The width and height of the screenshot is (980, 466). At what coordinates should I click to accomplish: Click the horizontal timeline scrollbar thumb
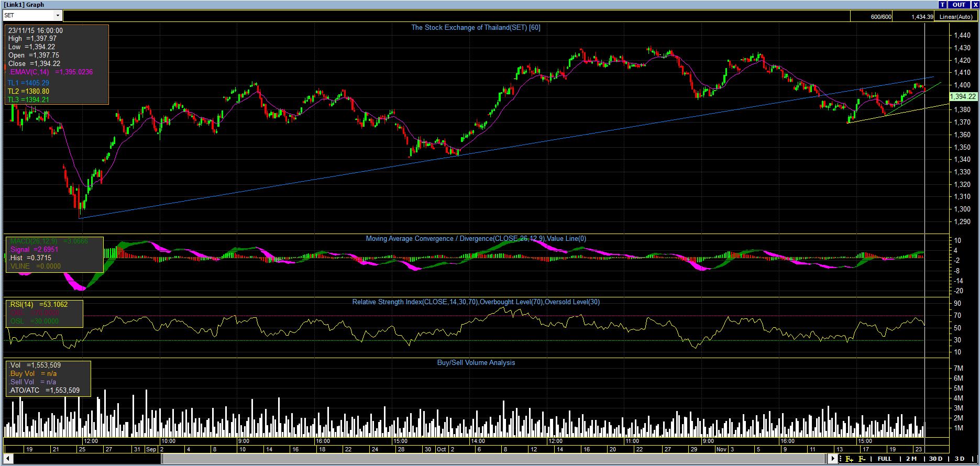pyautogui.click(x=495, y=459)
